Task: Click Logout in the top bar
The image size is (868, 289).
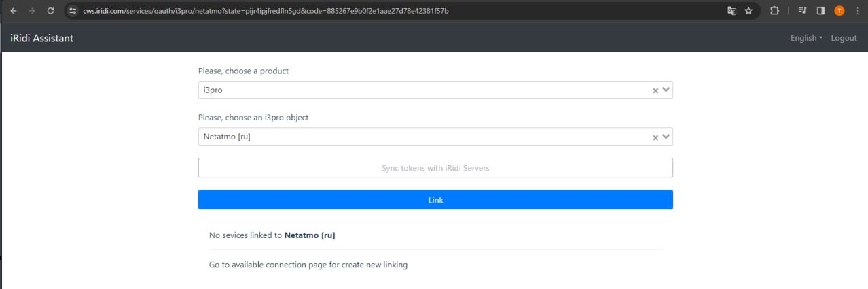Action: point(844,38)
